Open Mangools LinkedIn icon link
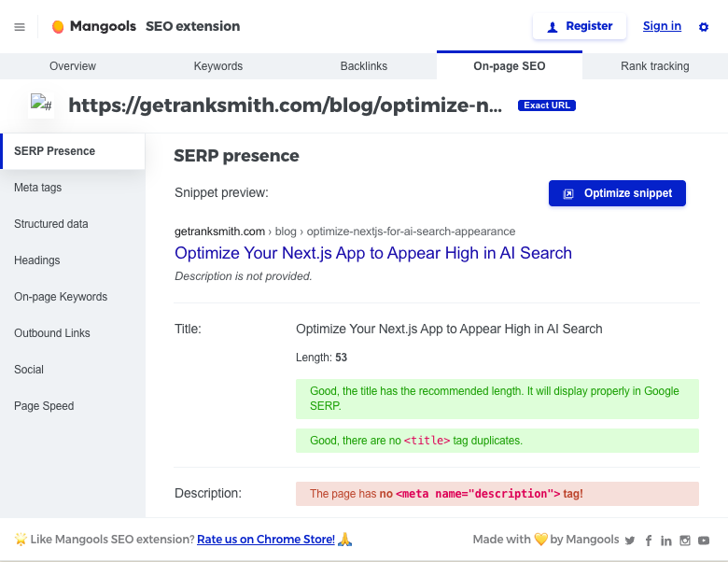This screenshot has height=562, width=728. [666, 541]
